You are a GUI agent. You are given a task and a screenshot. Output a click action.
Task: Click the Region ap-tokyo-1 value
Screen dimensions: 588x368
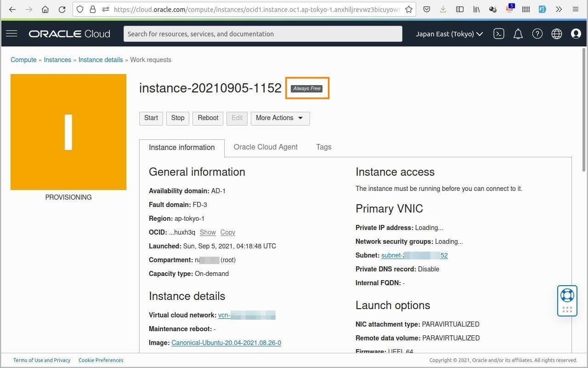(x=190, y=218)
